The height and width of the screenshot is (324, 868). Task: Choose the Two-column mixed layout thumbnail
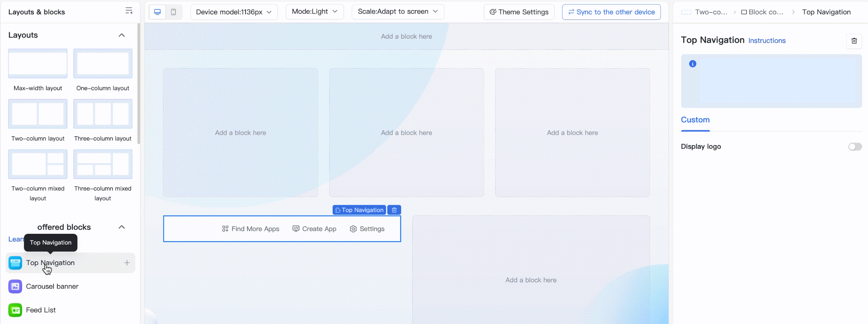click(38, 164)
